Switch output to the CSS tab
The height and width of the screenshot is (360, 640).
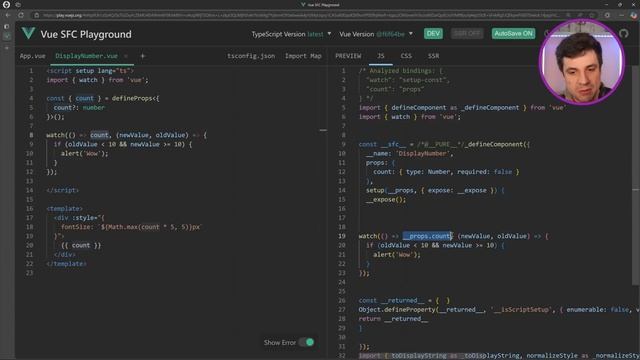(x=406, y=56)
